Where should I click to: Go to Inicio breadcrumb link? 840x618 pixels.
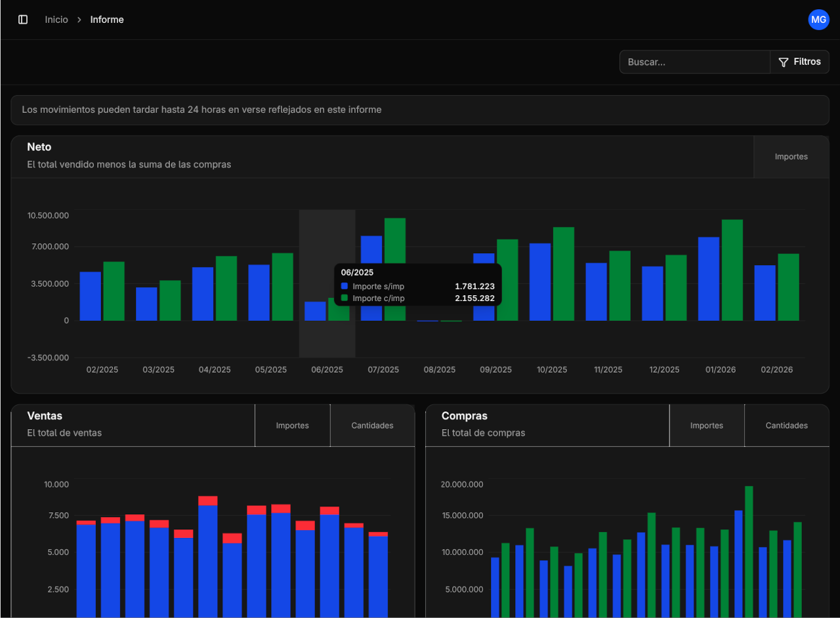(56, 20)
